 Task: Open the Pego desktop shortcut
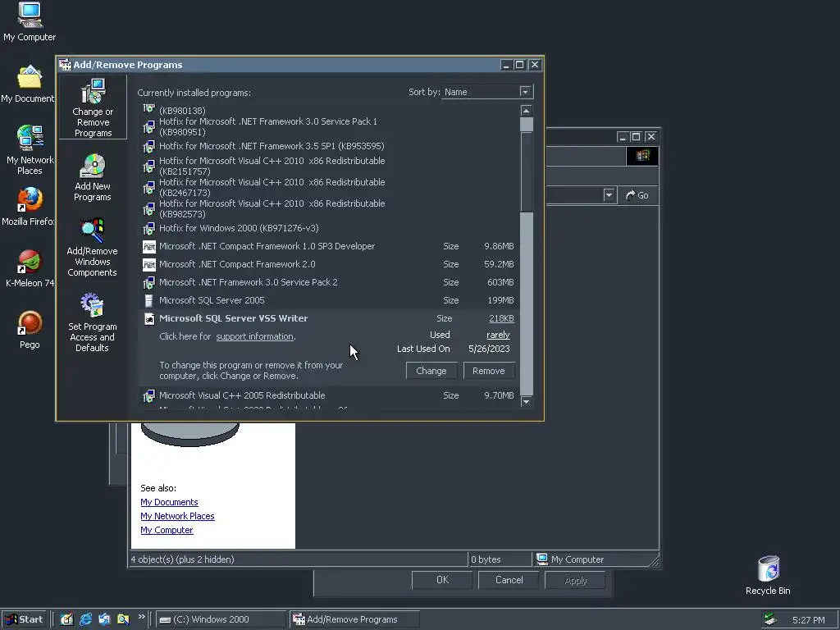(30, 330)
